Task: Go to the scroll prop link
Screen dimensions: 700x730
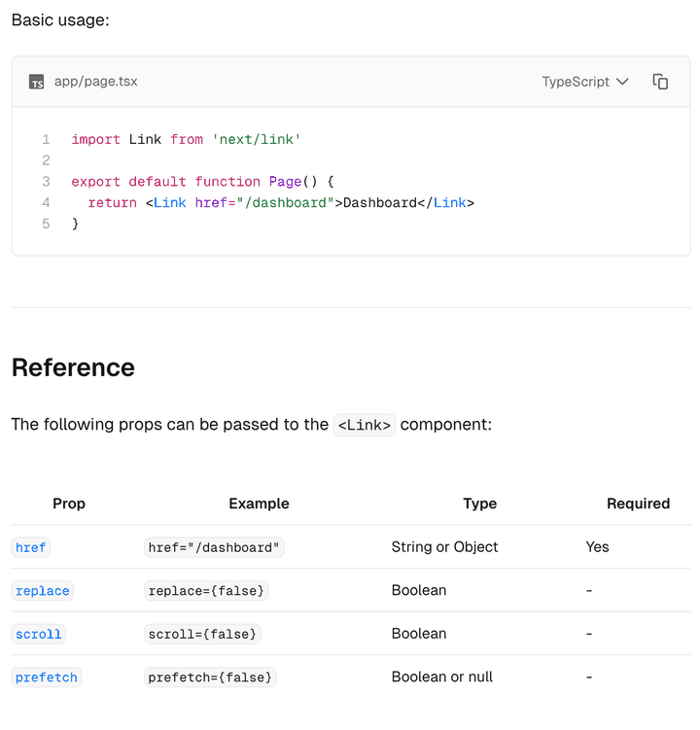Action: [39, 634]
